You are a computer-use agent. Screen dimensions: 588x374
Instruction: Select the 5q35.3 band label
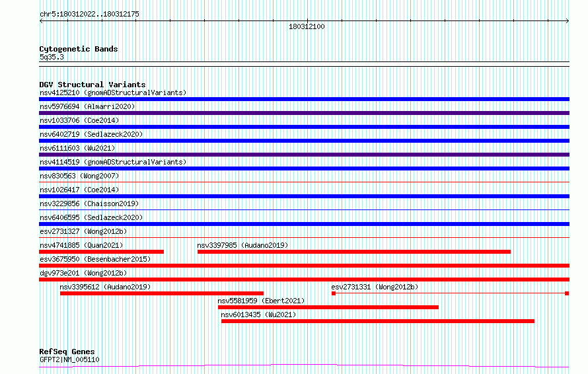52,57
